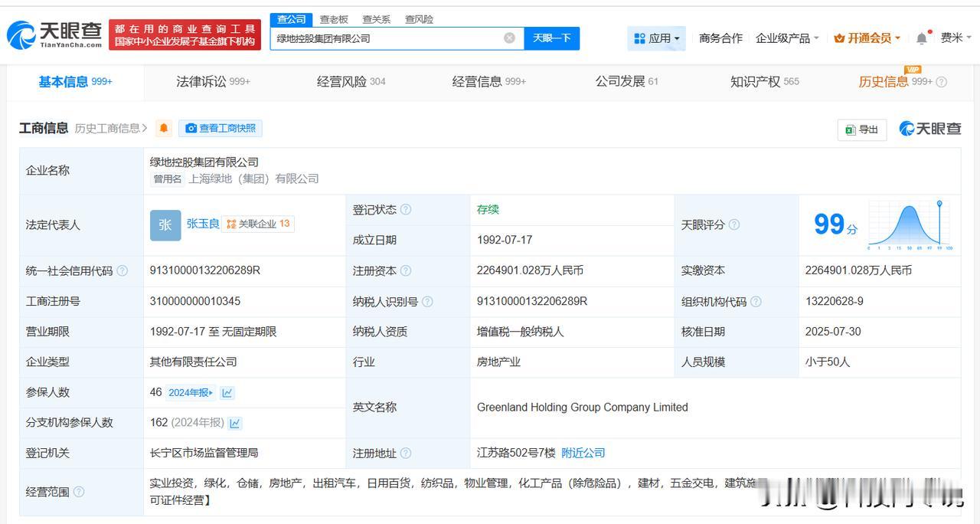The width and height of the screenshot is (980, 524).
Task: Click the orange alert bell icon
Action: point(164,128)
